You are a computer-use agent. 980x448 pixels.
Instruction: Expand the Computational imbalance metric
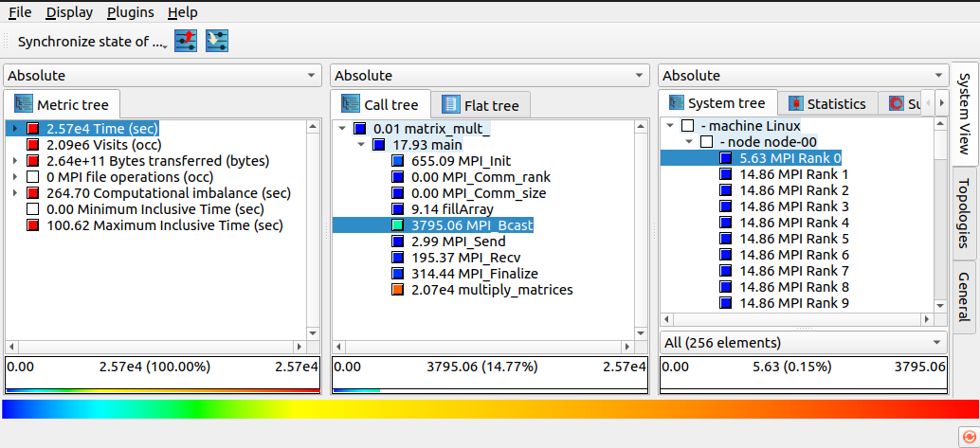(15, 193)
